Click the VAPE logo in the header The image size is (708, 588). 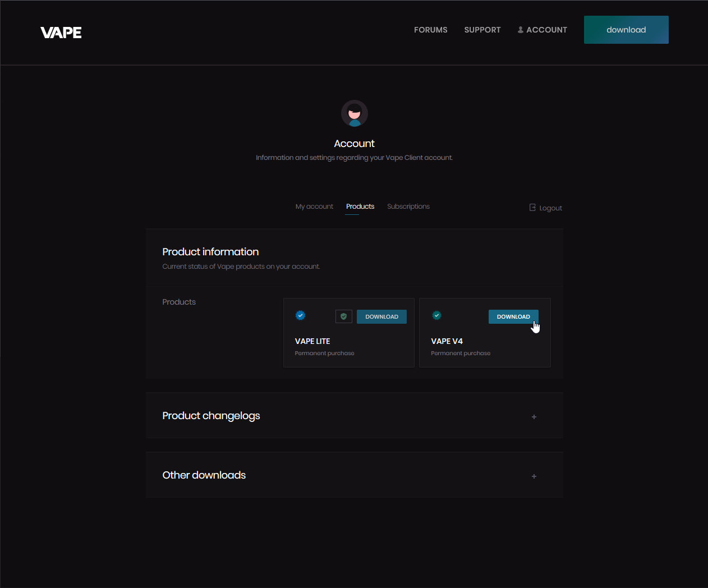pos(61,33)
